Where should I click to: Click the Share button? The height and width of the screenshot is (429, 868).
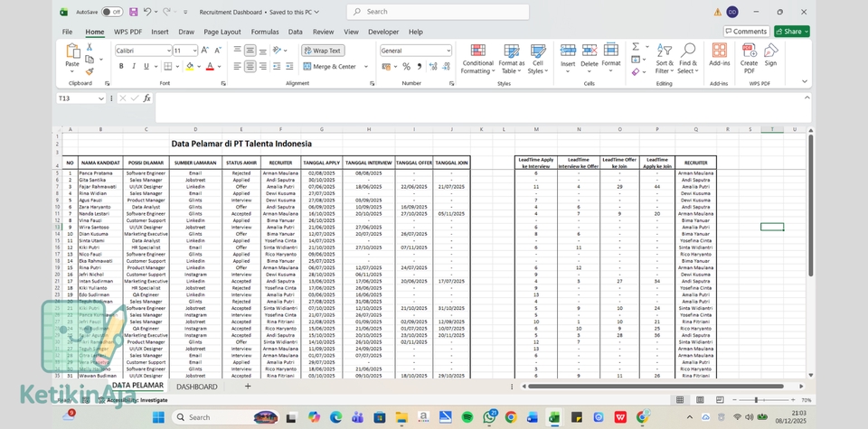coord(792,32)
